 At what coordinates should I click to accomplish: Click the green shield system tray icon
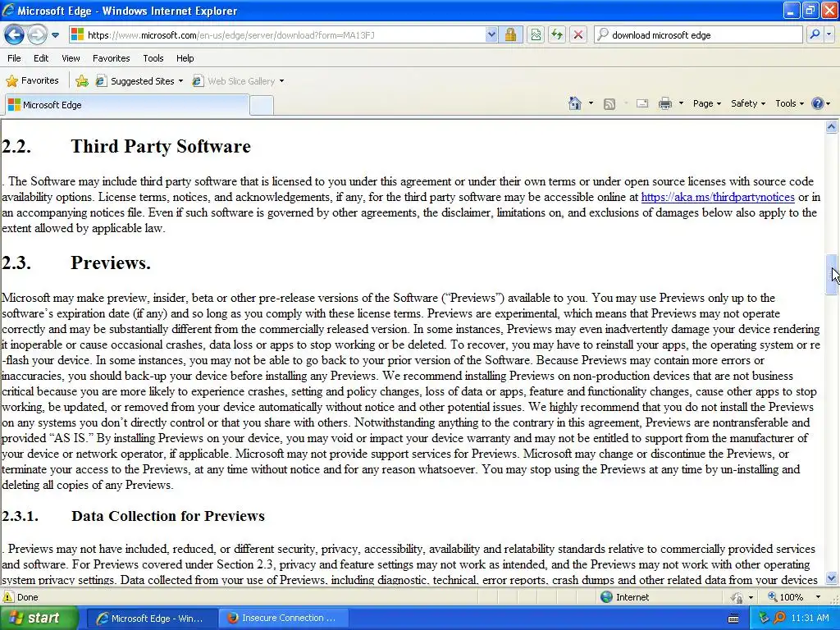765,619
